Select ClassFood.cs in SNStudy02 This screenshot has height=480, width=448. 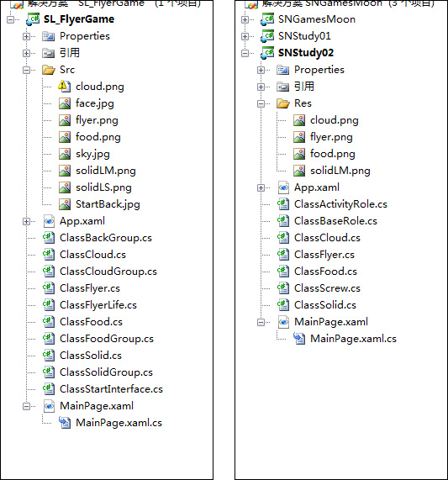pyautogui.click(x=325, y=272)
